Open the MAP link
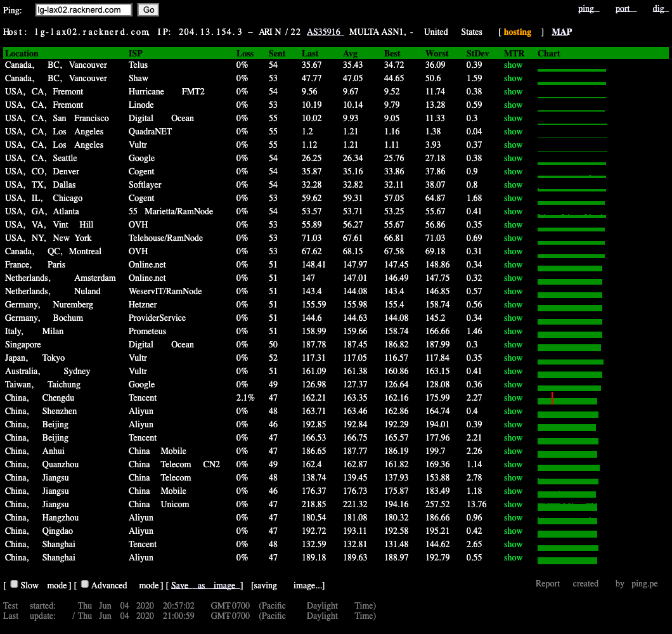Viewport: 672px width, 634px height. (x=562, y=32)
